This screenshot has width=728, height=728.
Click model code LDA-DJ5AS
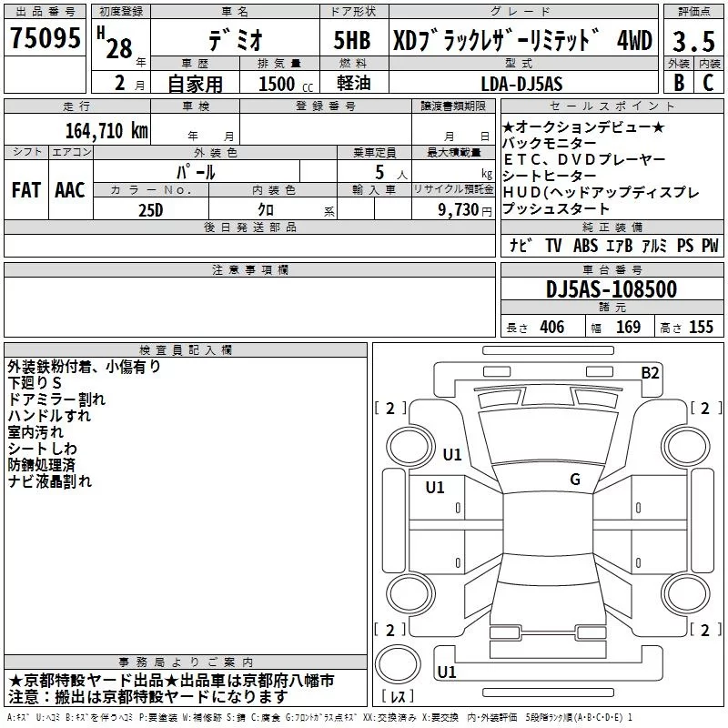(521, 84)
